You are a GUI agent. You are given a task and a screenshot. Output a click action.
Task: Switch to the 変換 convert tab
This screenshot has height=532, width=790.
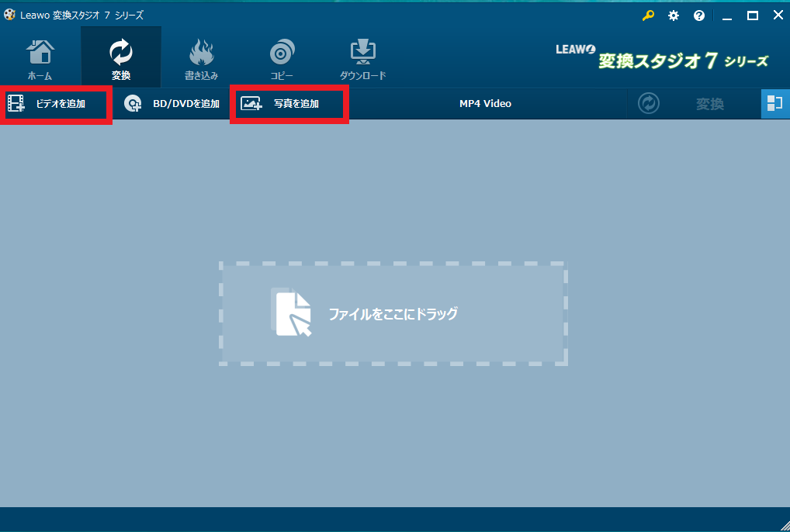click(121, 59)
